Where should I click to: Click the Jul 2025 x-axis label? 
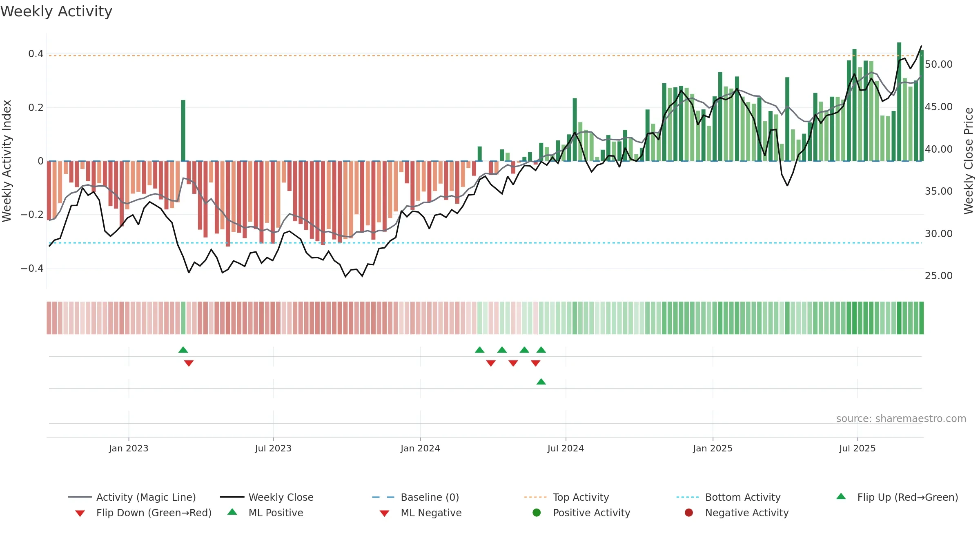pos(857,448)
